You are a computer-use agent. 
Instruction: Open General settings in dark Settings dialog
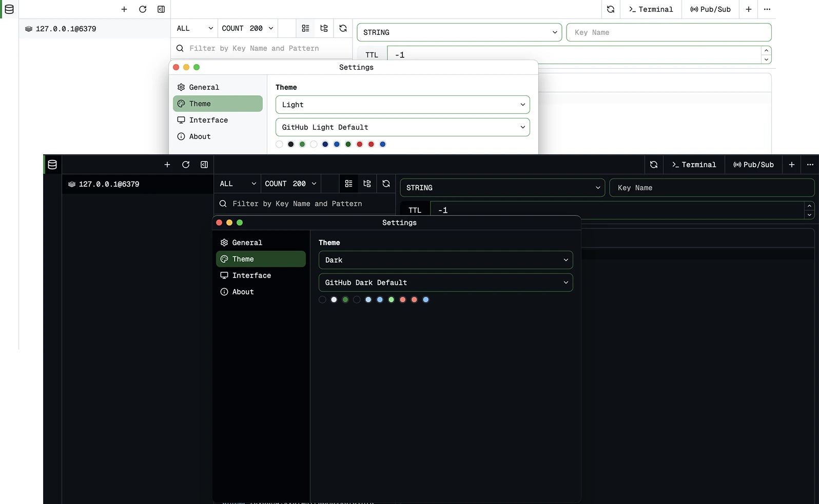[x=261, y=243]
